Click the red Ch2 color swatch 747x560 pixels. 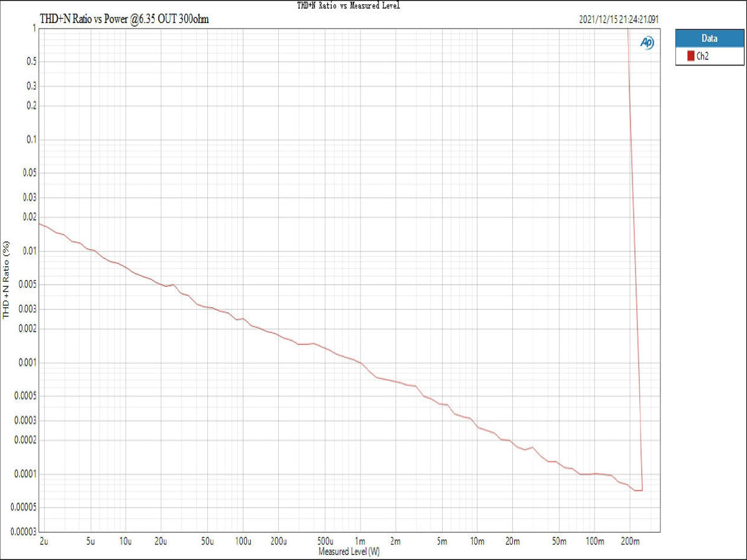coord(690,56)
